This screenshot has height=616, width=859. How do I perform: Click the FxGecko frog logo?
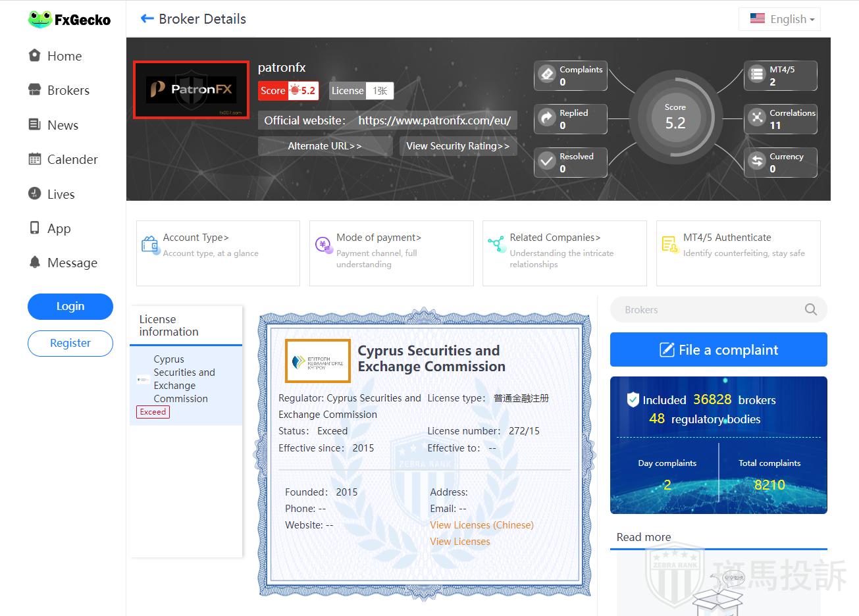coord(40,19)
